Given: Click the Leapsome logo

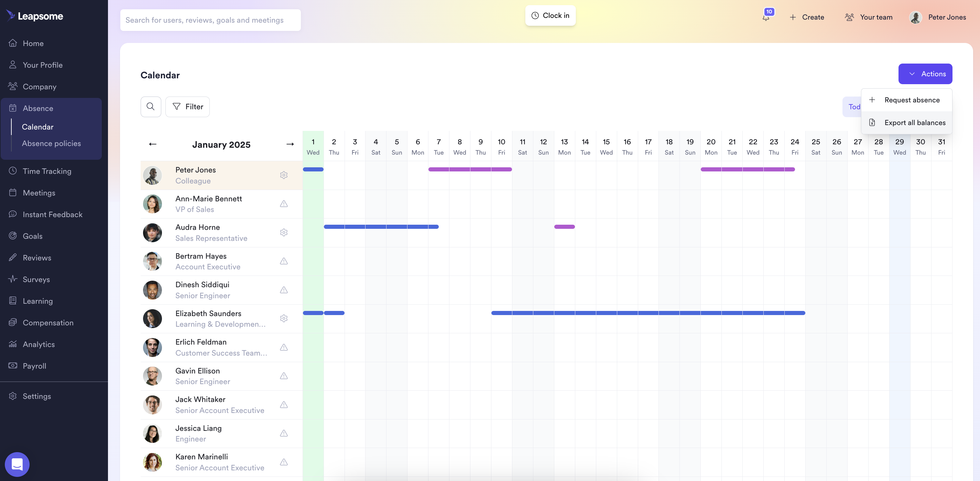Looking at the screenshot, I should tap(35, 16).
